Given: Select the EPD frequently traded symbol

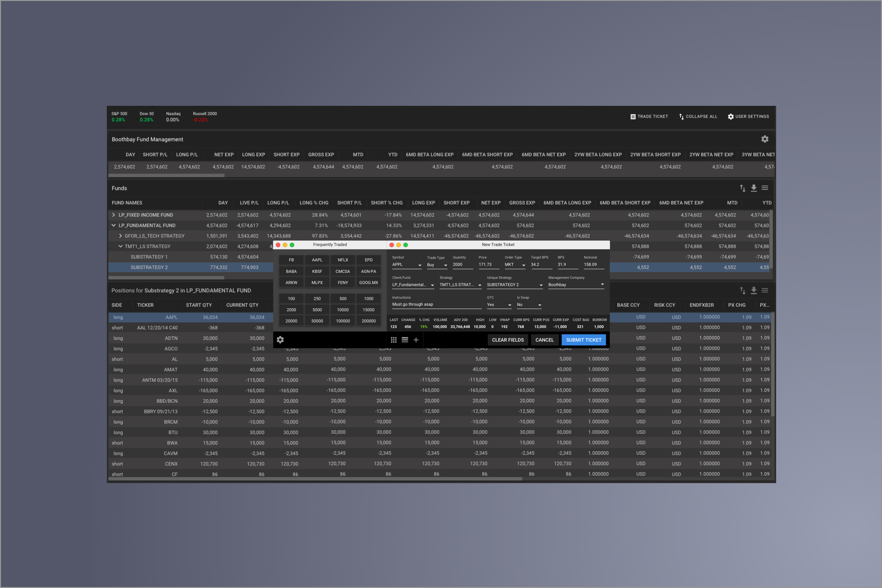Looking at the screenshot, I should click(x=368, y=260).
